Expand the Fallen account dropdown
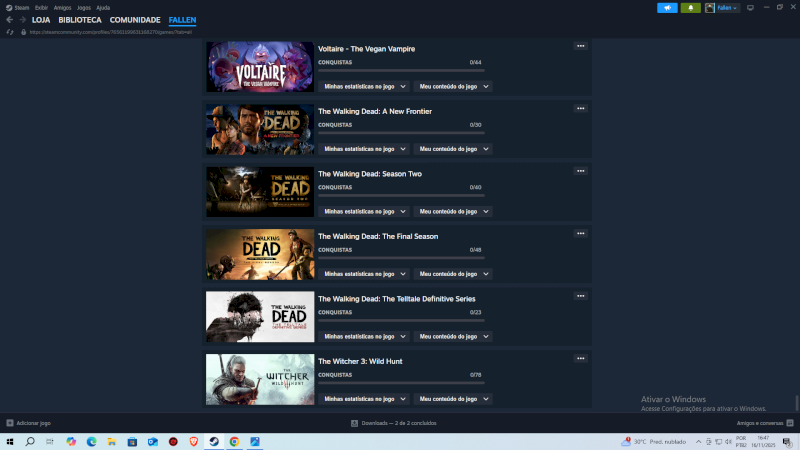 (x=723, y=8)
